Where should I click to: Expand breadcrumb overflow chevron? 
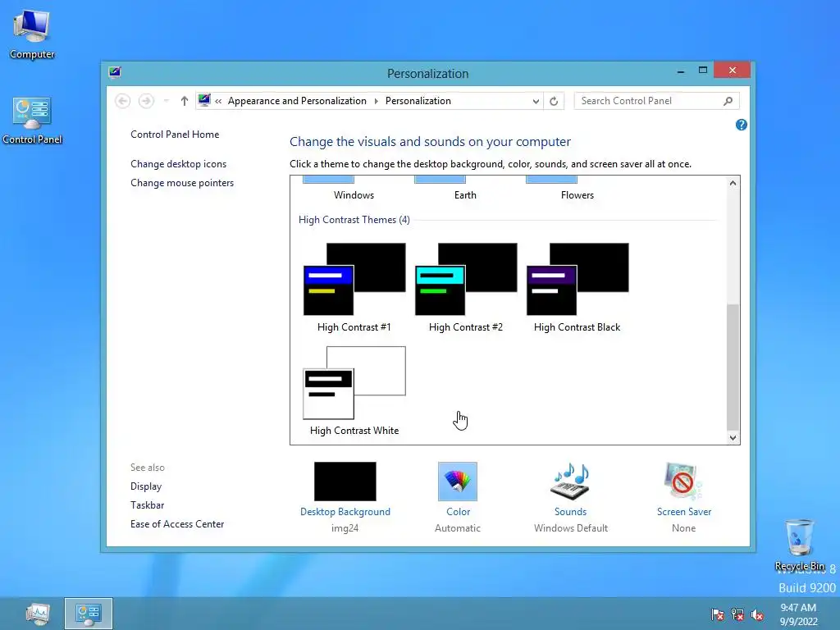218,101
